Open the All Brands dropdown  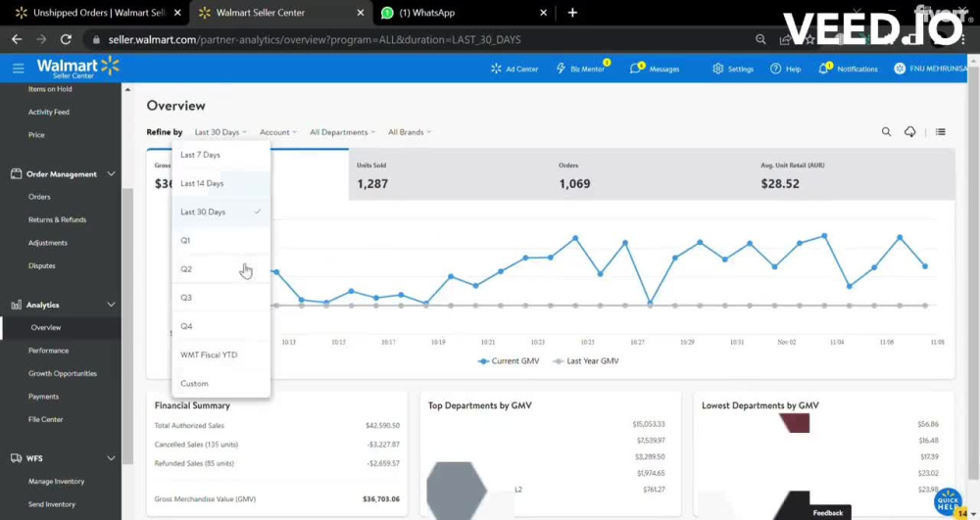pos(410,132)
